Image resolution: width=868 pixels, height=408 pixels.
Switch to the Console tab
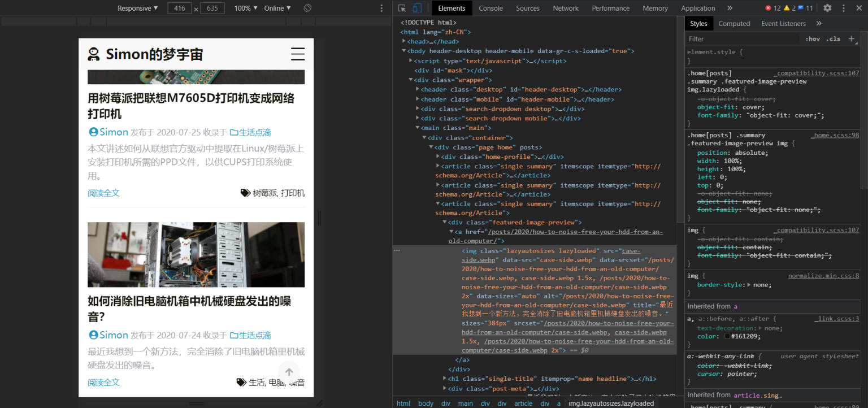click(491, 8)
